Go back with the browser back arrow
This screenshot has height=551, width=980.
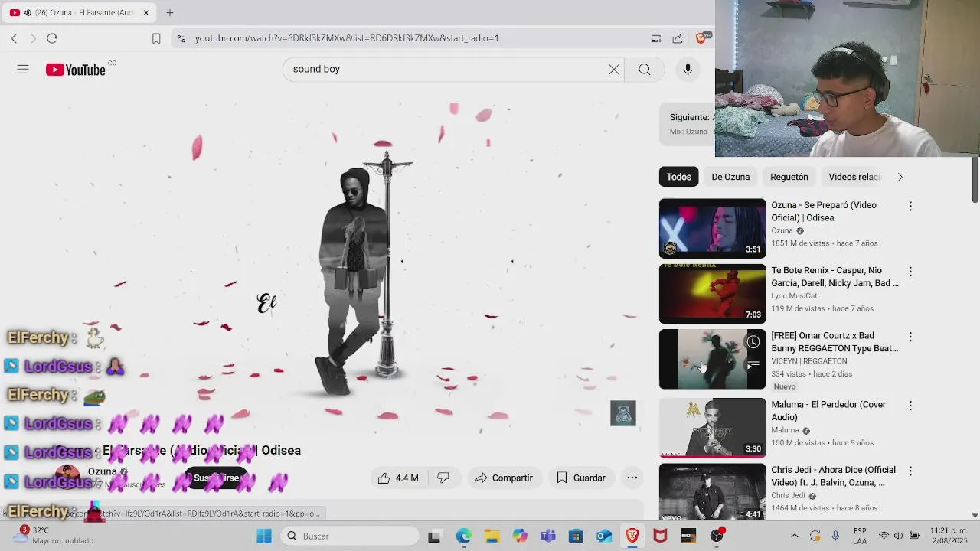[14, 38]
